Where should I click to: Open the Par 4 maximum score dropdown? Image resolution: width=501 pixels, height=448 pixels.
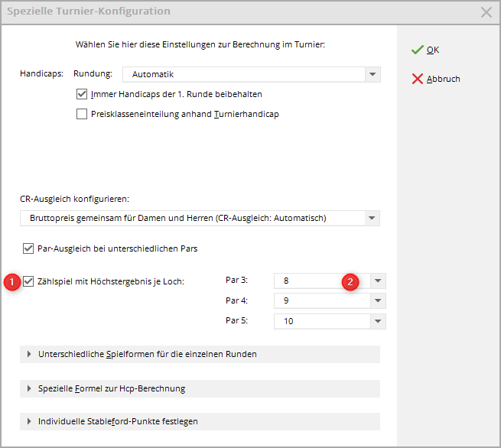[x=378, y=301]
